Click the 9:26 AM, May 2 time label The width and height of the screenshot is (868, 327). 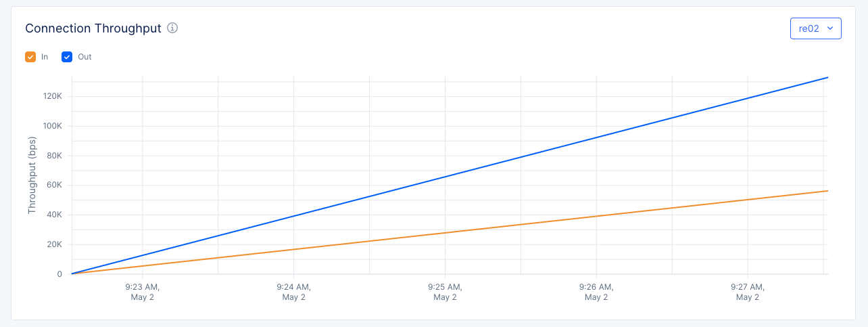pos(596,292)
